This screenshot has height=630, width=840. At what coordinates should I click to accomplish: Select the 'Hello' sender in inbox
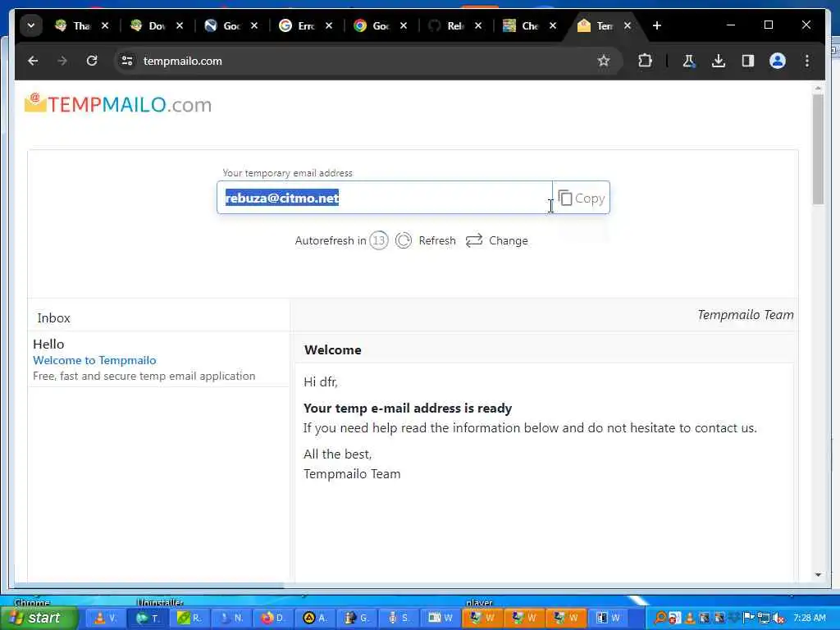tap(48, 344)
